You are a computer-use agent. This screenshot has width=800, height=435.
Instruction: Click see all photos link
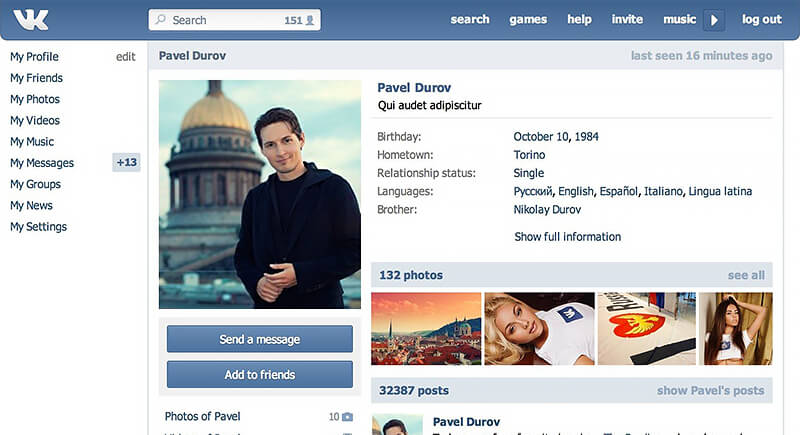pos(746,275)
